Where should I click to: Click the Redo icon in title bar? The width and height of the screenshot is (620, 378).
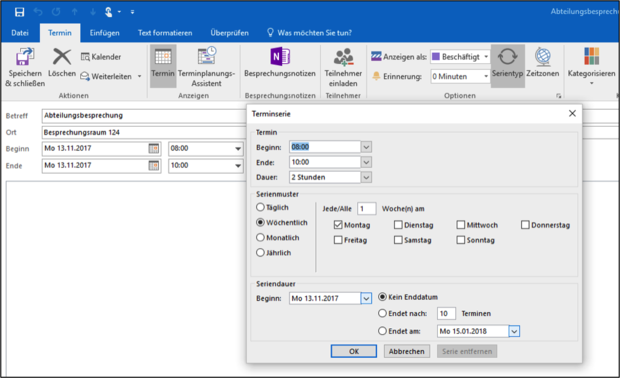(x=56, y=12)
